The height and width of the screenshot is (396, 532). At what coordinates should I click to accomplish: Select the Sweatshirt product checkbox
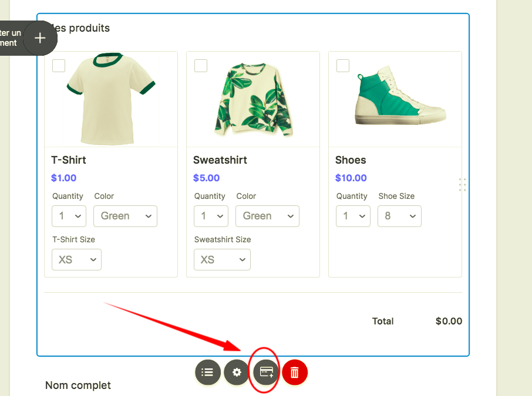(201, 66)
